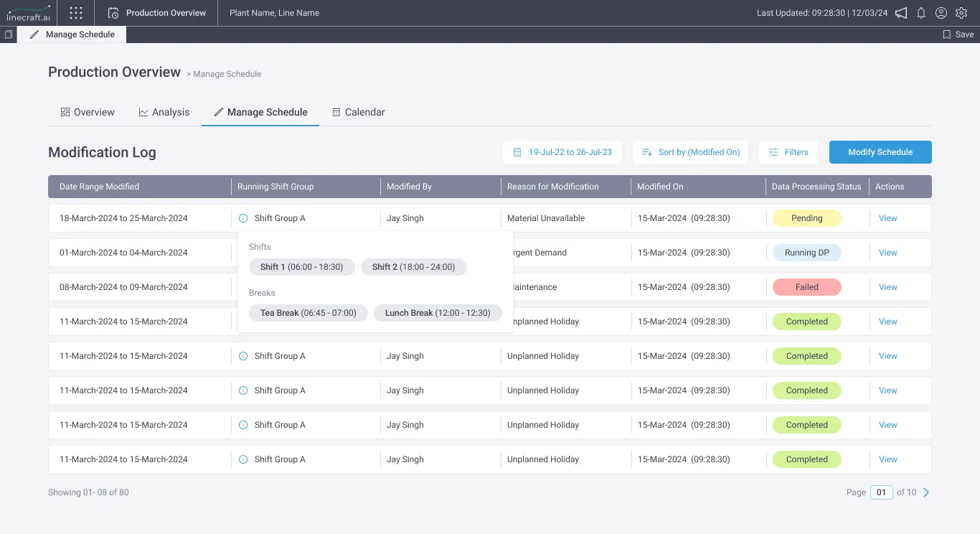Click the Plant Name, Line Name label
The image size is (980, 534).
pyautogui.click(x=274, y=13)
